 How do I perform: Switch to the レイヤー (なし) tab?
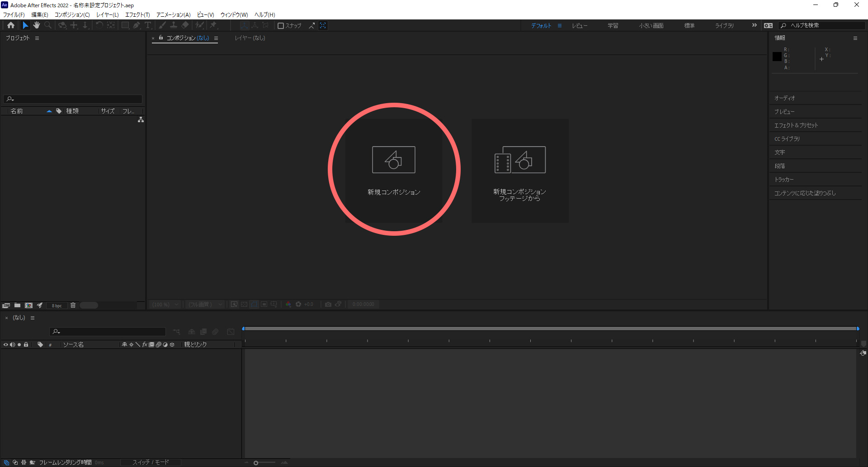pos(250,38)
